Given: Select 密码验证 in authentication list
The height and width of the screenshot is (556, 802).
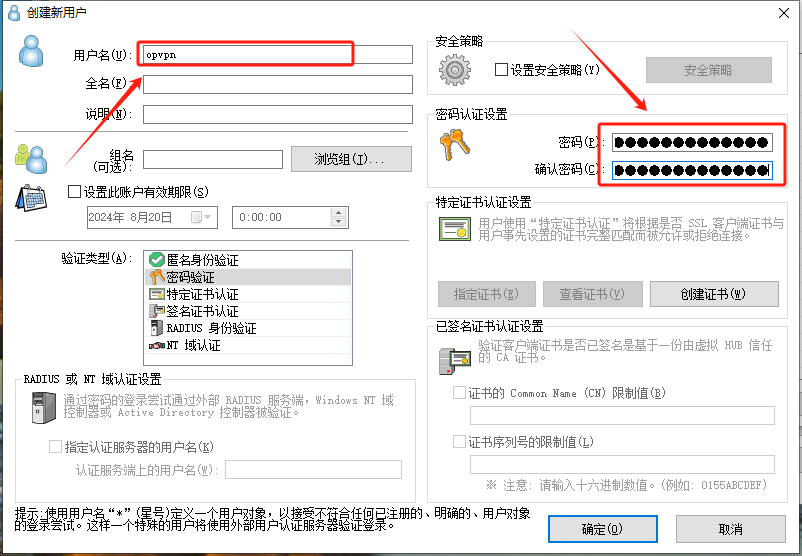Looking at the screenshot, I should (x=190, y=277).
